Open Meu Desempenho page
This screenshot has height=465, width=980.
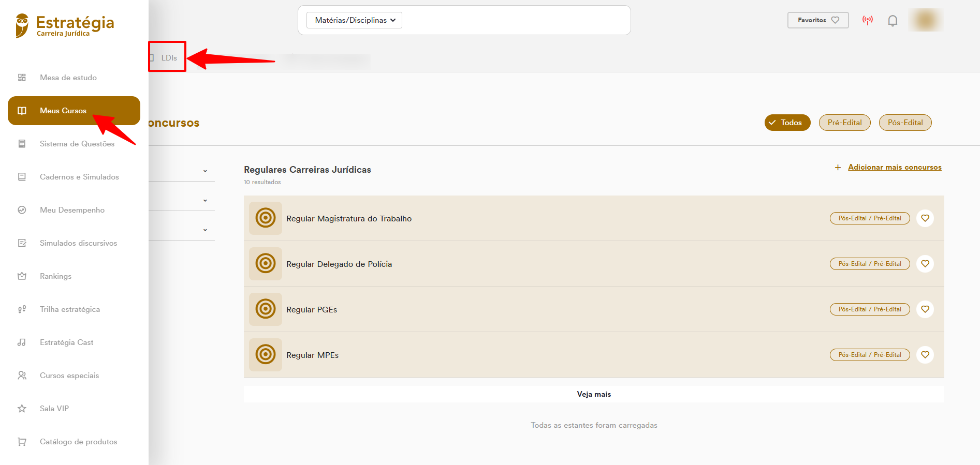[72, 210]
